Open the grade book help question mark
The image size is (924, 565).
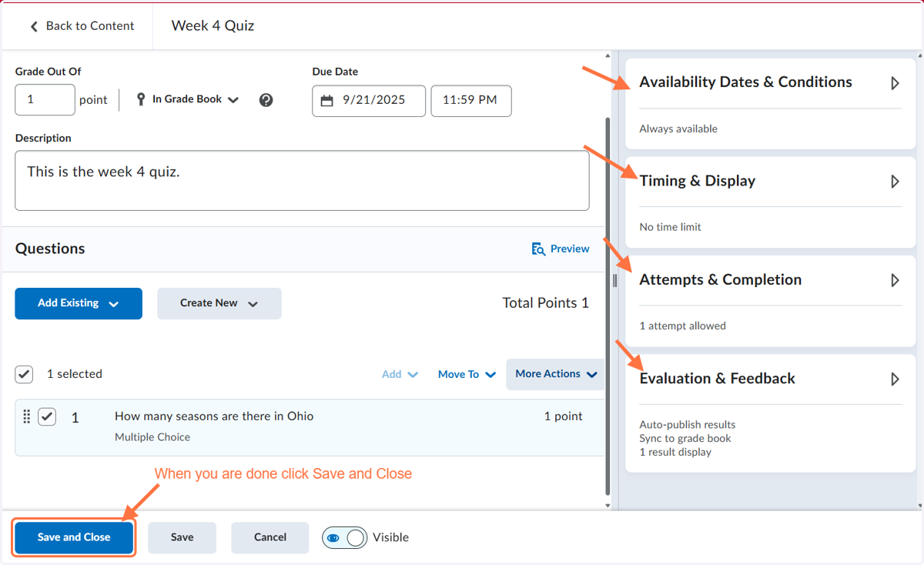coord(266,100)
